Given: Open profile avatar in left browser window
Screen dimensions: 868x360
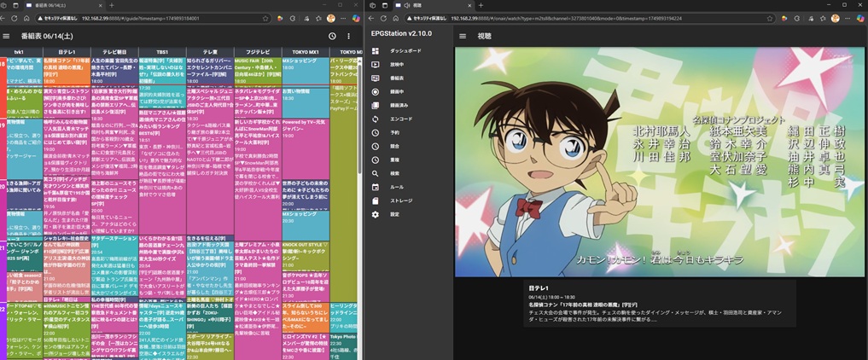Looking at the screenshot, I should pyautogui.click(x=331, y=18).
